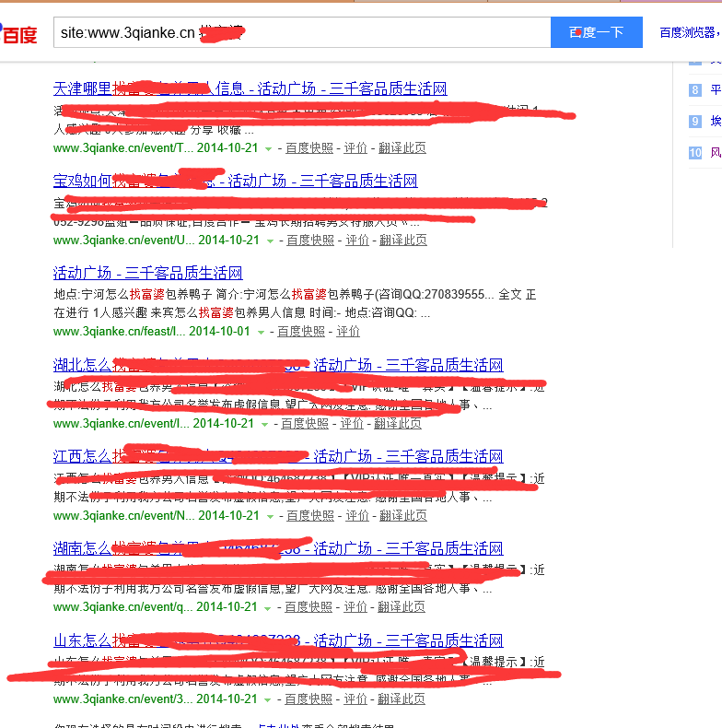Click the green URL www.3qianke.cn/event/l...
The width and height of the screenshot is (722, 728).
tap(122, 423)
